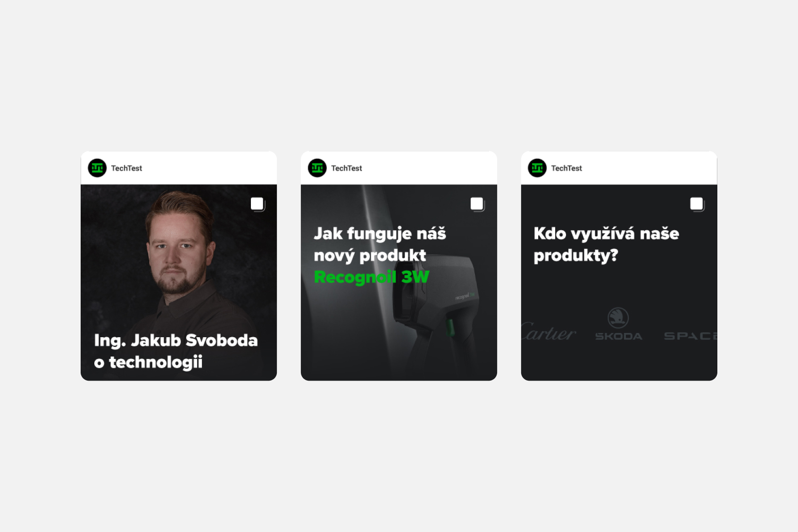
Task: Click heading Jak funguje náš nový produkt
Action: click(380, 244)
